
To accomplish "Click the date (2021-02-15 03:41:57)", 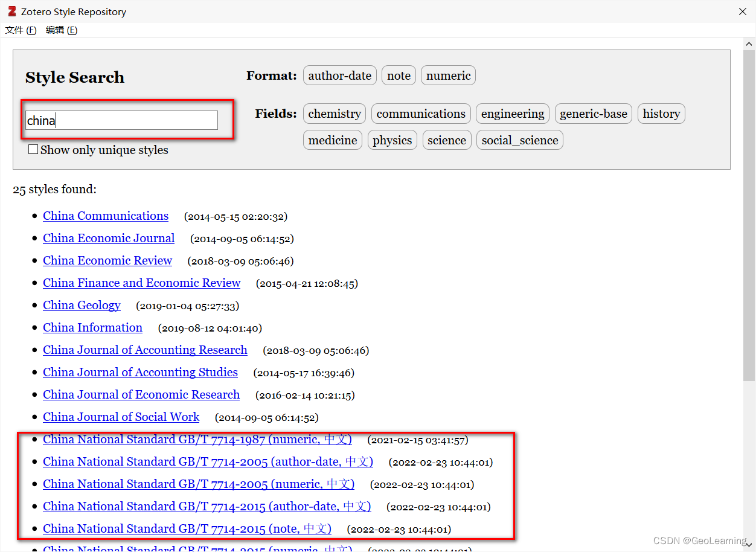I will 418,440.
